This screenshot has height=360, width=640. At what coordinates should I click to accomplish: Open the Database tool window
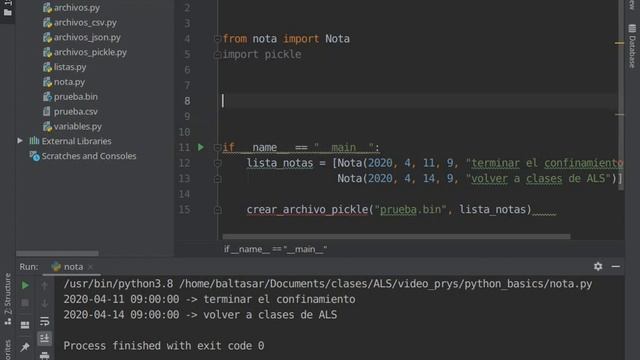[x=632, y=46]
